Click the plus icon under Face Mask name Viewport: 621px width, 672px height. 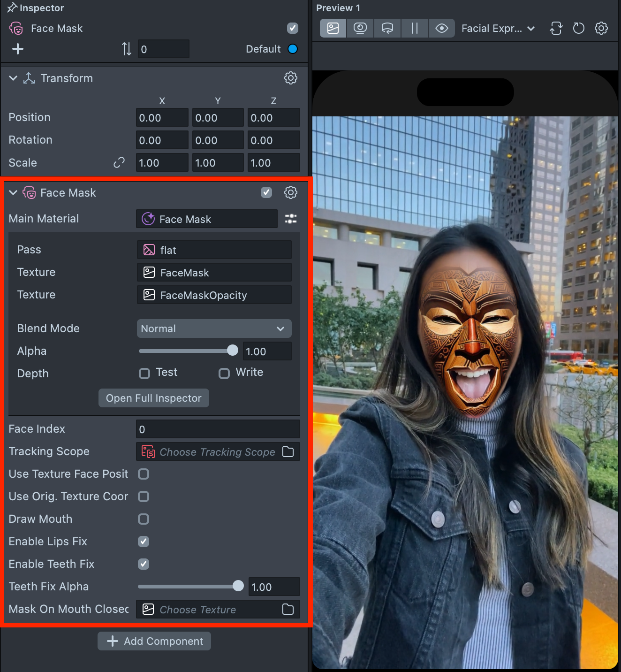click(x=18, y=49)
